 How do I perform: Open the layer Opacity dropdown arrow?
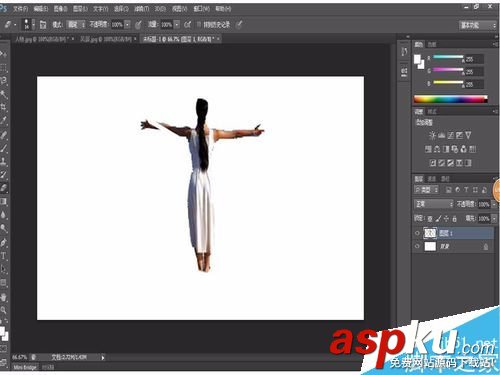(494, 204)
